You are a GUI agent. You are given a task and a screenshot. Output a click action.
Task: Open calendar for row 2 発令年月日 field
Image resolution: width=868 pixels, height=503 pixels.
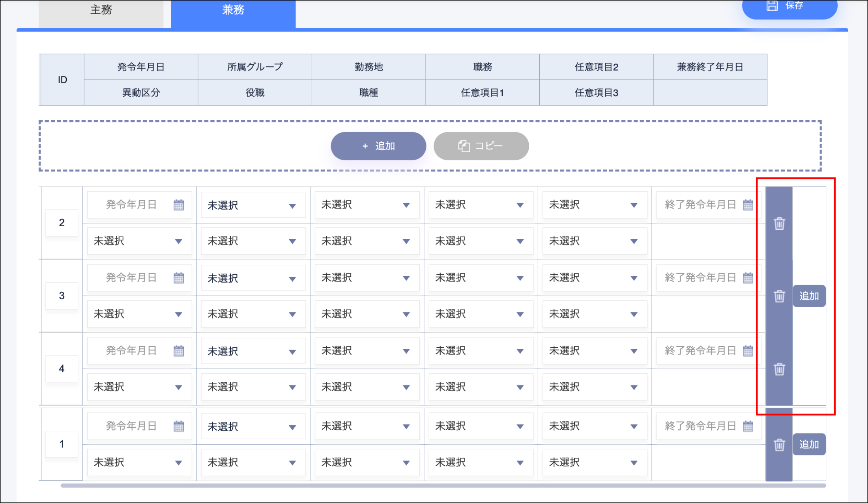pos(179,205)
